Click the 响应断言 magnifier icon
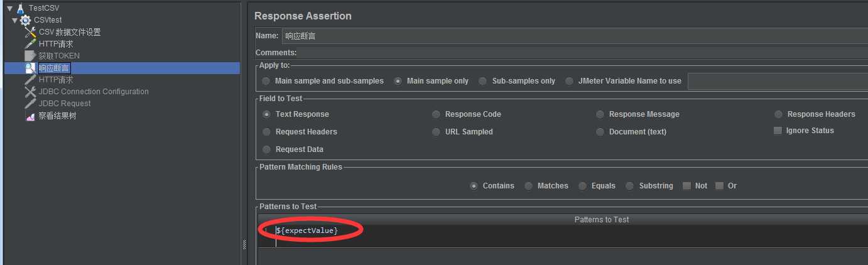Screen dimensions: 868x265 pos(30,68)
